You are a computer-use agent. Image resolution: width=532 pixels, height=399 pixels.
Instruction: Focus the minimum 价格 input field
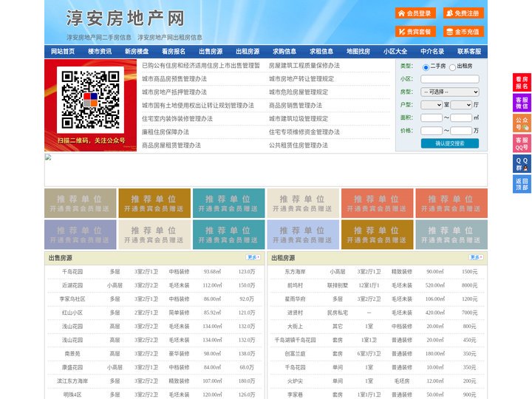click(432, 131)
